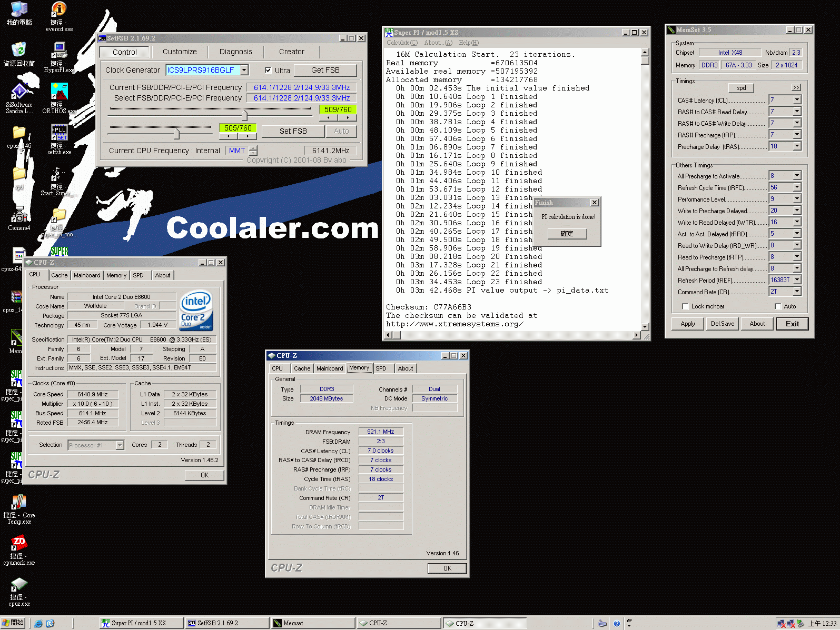Expand Precharge Delay (tRAS) dropdown
The width and height of the screenshot is (840, 630).
pyautogui.click(x=797, y=146)
